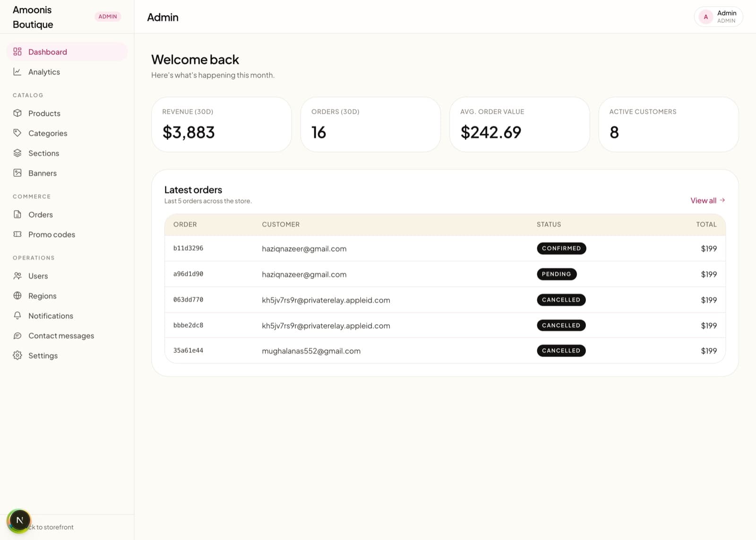
Task: Click the Next.js dev tools badge
Action: [19, 521]
